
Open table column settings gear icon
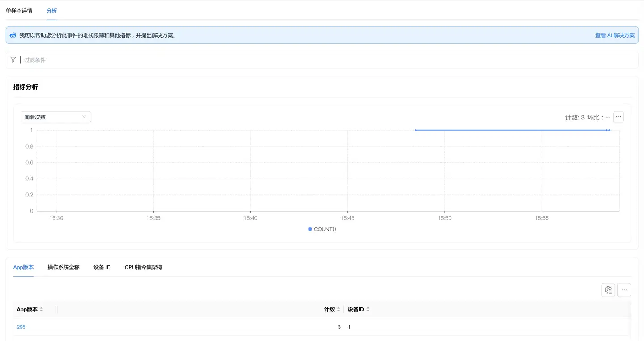coord(608,290)
